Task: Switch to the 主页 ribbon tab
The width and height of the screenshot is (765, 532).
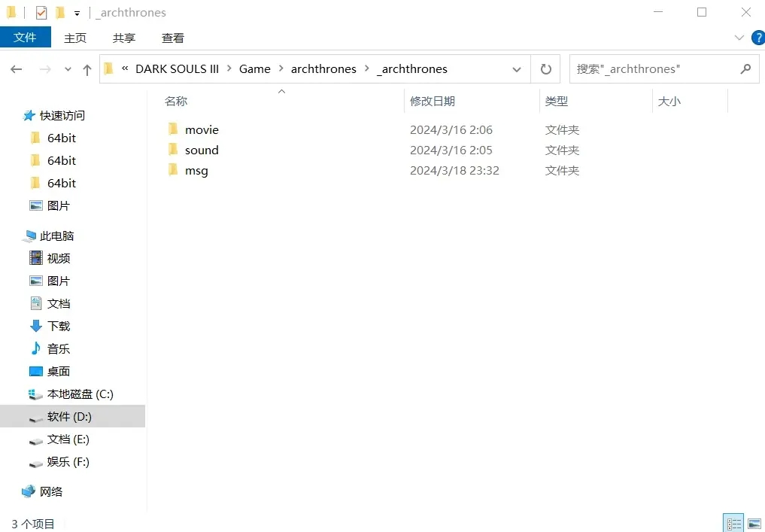Action: pos(75,38)
